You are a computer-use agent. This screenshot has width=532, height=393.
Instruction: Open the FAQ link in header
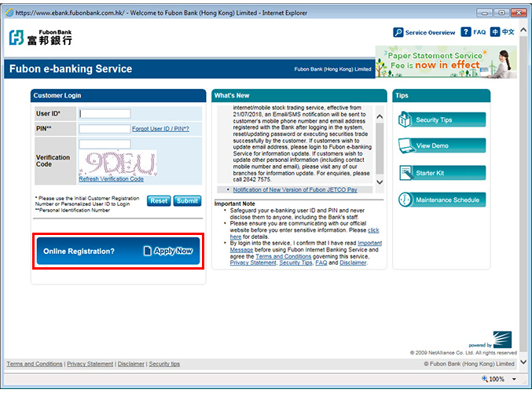tap(479, 32)
